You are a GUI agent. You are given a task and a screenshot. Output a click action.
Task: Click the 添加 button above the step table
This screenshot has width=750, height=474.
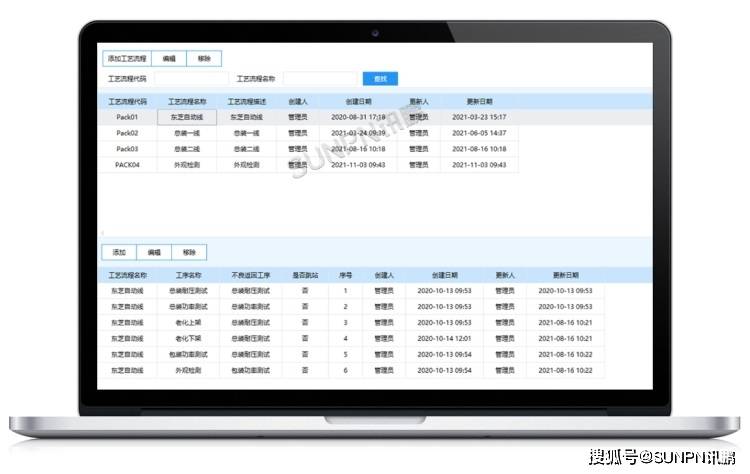click(119, 253)
